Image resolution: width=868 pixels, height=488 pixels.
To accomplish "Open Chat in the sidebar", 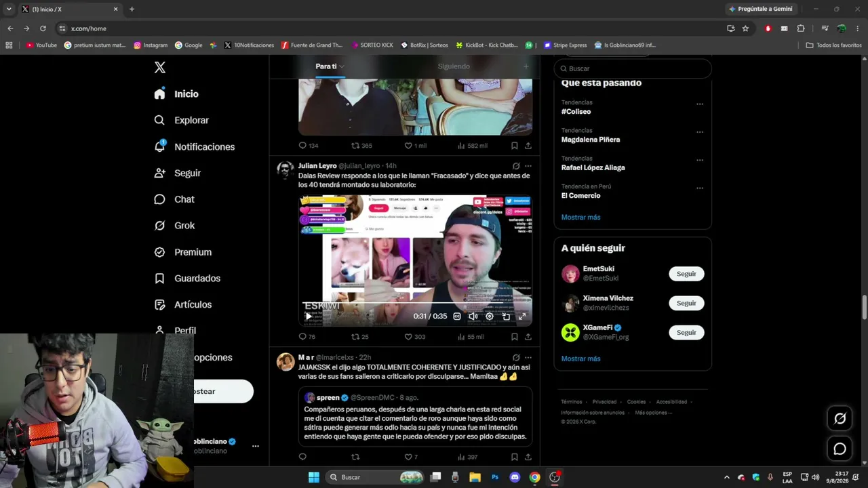I will click(x=174, y=199).
